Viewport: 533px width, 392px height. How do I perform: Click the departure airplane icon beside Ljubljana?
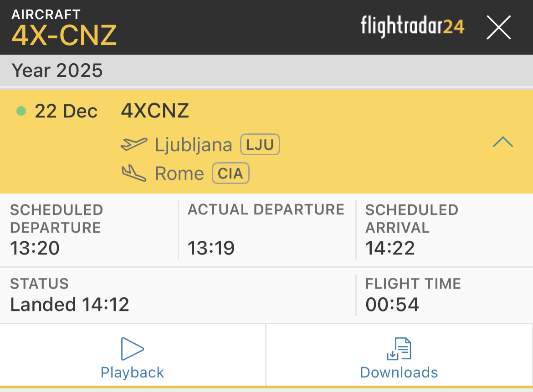(134, 145)
